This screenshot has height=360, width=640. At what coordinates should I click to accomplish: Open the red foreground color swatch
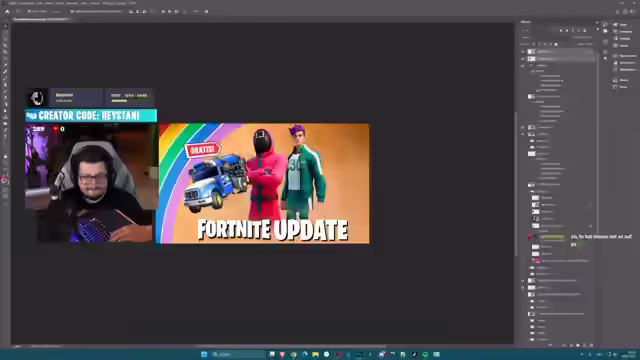(x=4, y=180)
